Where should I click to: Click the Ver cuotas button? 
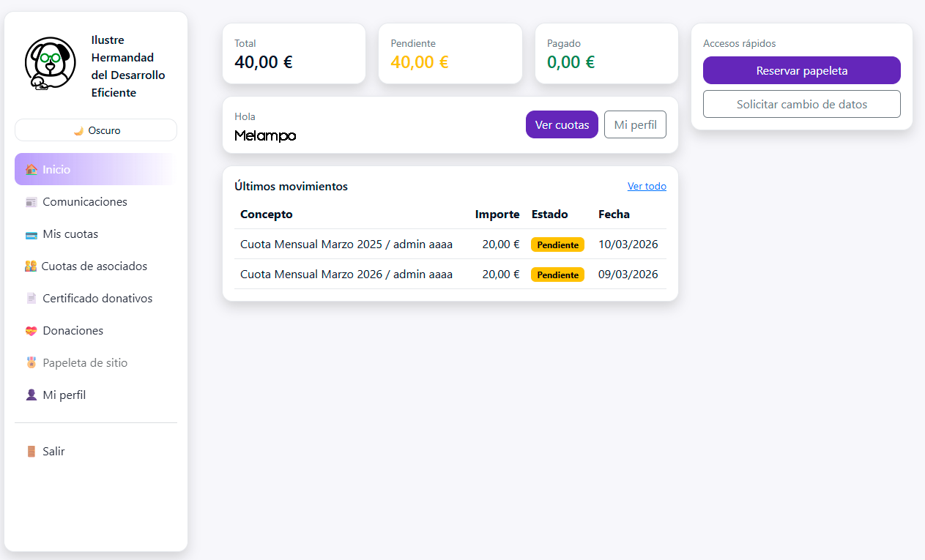tap(562, 124)
